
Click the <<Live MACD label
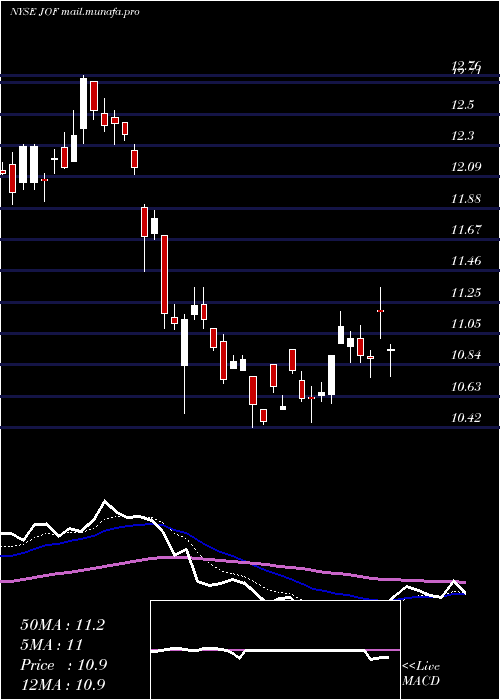[421, 674]
